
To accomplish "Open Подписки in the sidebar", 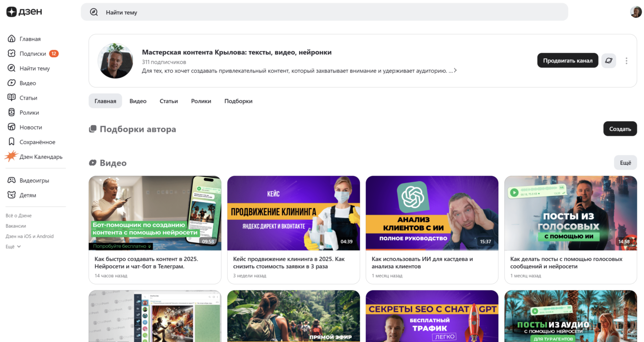I will point(33,54).
